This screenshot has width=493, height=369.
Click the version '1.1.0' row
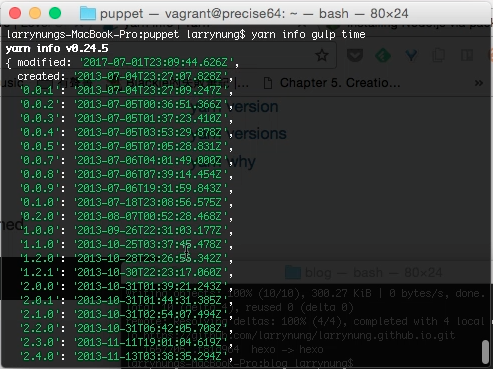[x=126, y=244]
